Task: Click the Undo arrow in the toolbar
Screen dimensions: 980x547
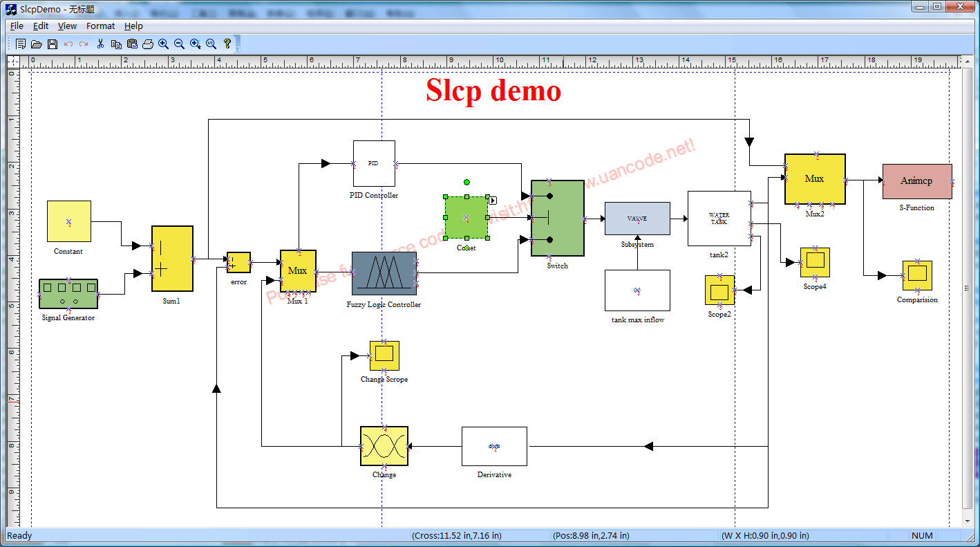Action: pos(68,44)
